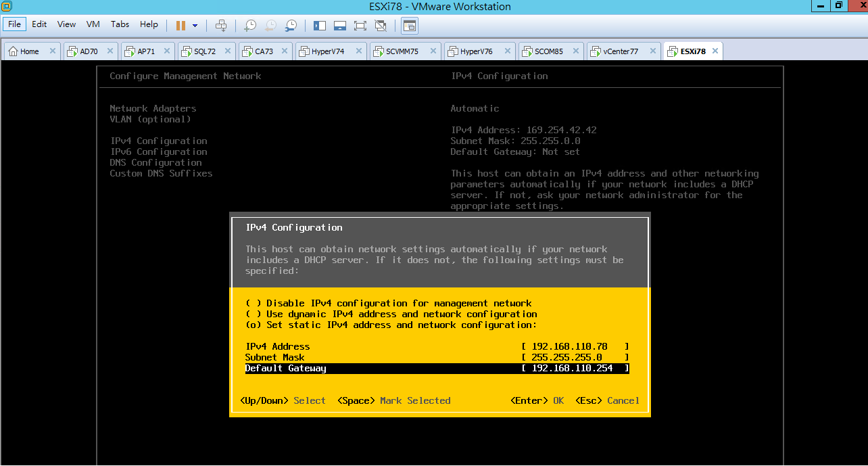Click the "VLAN (optional)" entry
Image resolution: width=868 pixels, height=466 pixels.
[x=151, y=120]
